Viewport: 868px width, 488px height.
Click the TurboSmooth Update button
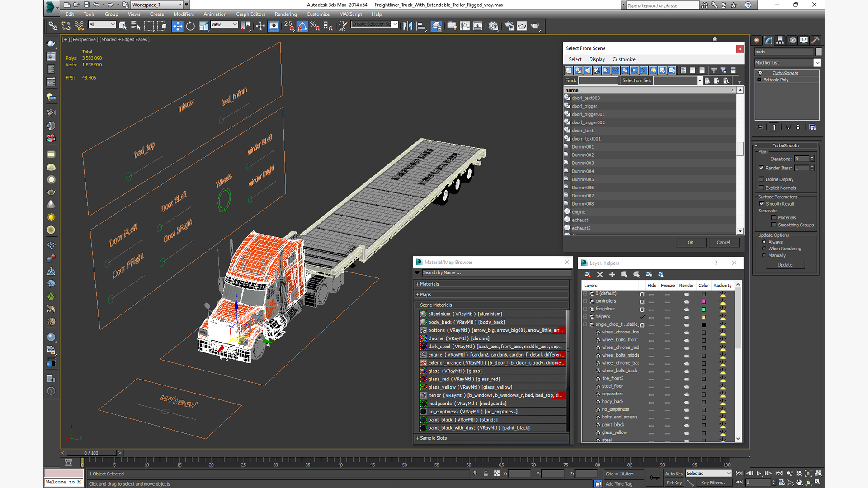point(785,265)
